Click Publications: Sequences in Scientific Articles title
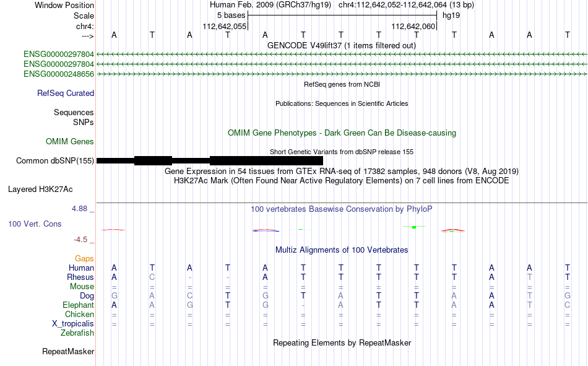 coord(342,103)
